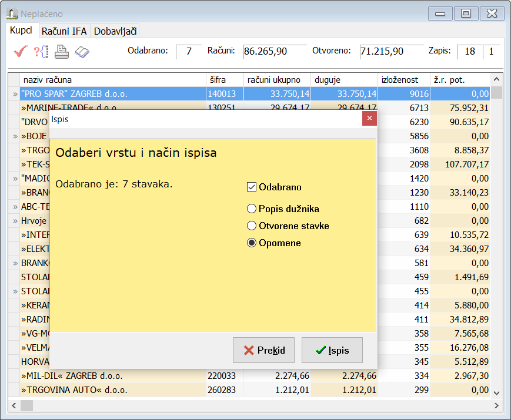The width and height of the screenshot is (511, 420).
Task: Click the app icon in the title bar
Action: [x=12, y=14]
